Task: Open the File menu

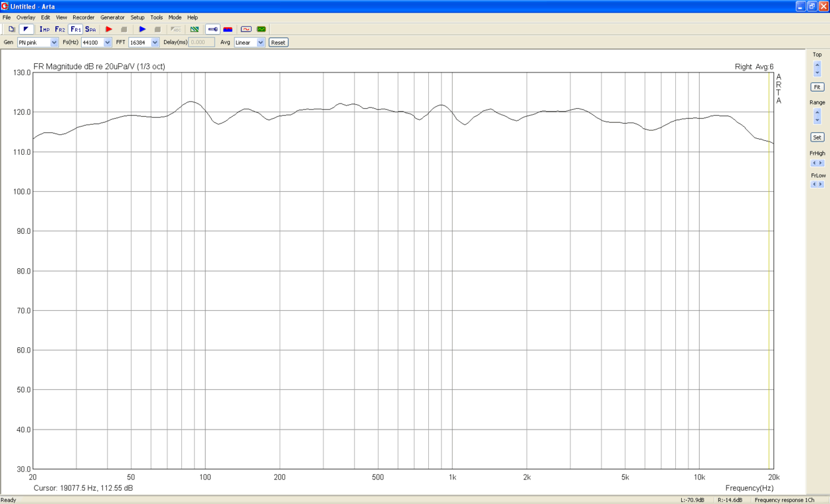Action: point(7,18)
